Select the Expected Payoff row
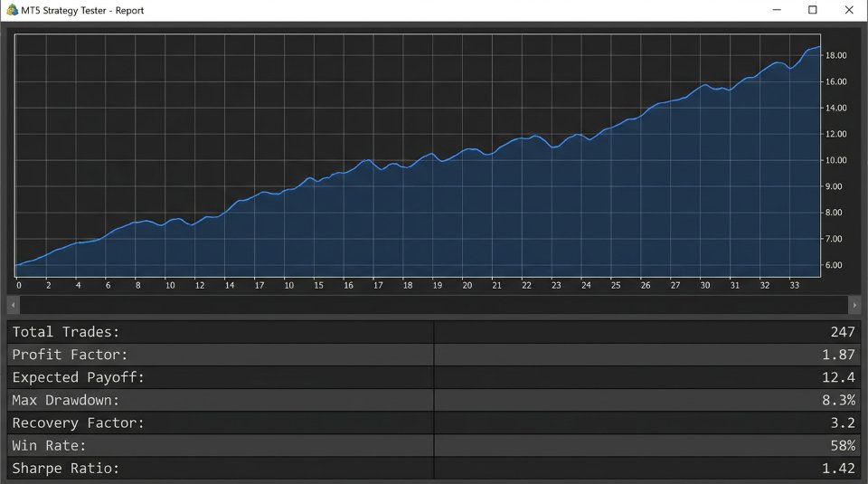The height and width of the screenshot is (484, 868). click(434, 377)
